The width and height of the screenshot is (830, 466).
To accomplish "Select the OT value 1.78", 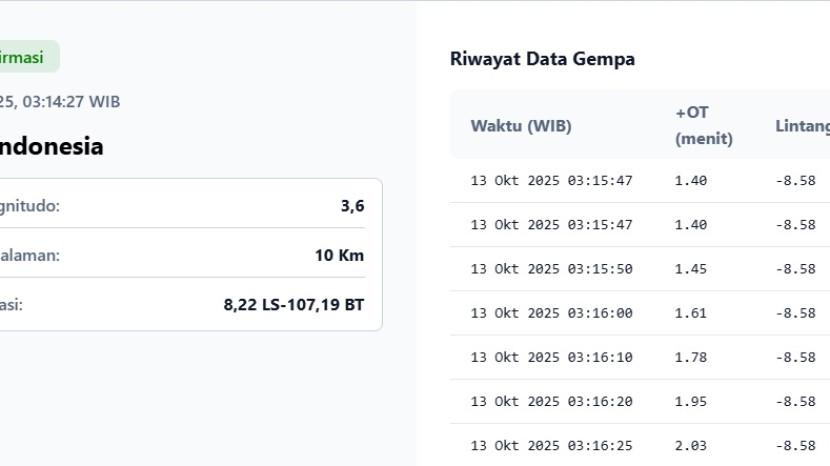I will point(691,357).
